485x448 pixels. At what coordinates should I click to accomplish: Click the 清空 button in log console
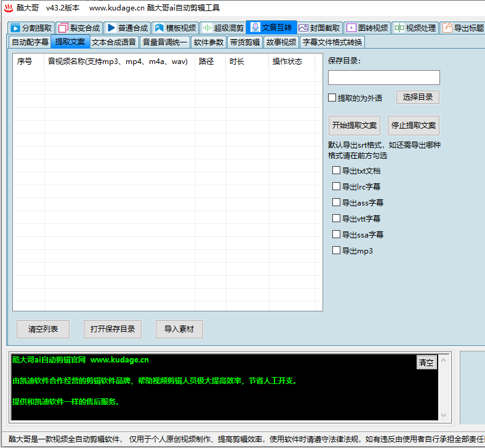tap(427, 362)
